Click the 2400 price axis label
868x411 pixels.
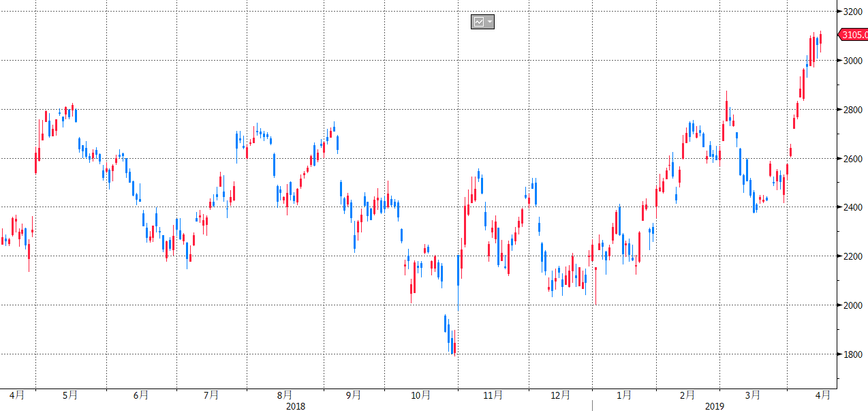pyautogui.click(x=853, y=207)
